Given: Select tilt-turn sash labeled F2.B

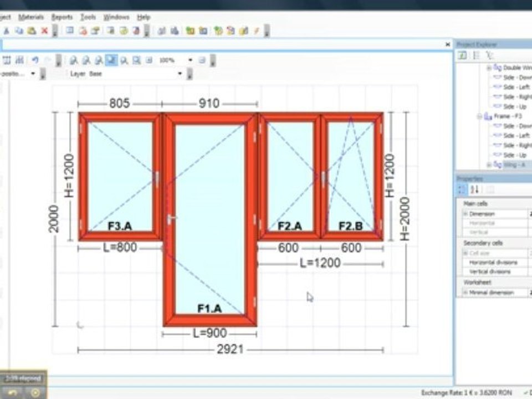Looking at the screenshot, I should (351, 176).
